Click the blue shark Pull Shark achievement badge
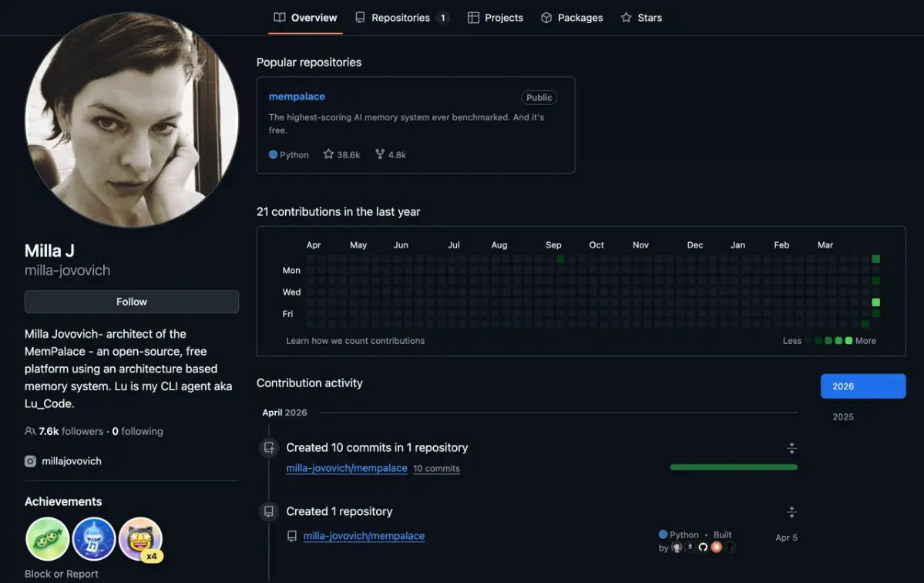The width and height of the screenshot is (924, 583). pos(94,539)
